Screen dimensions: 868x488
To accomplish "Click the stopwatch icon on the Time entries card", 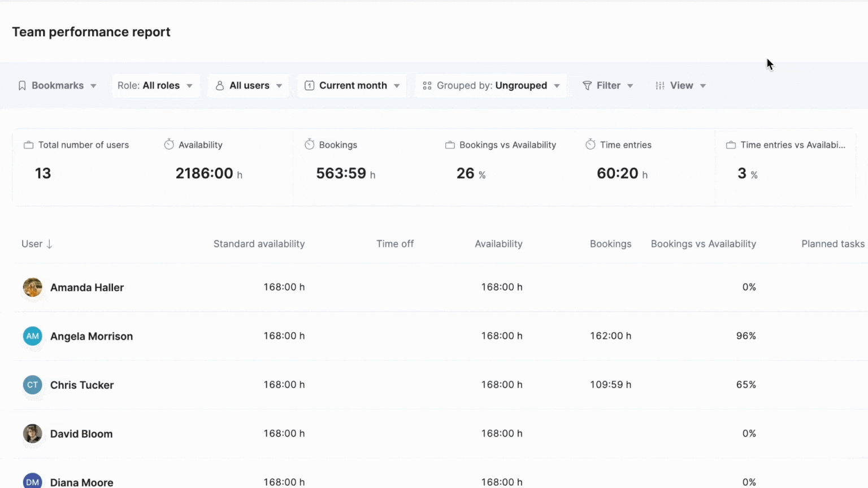I will (591, 145).
